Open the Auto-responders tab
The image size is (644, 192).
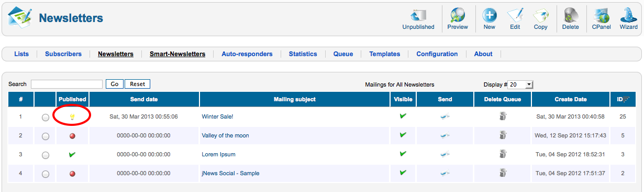(247, 54)
